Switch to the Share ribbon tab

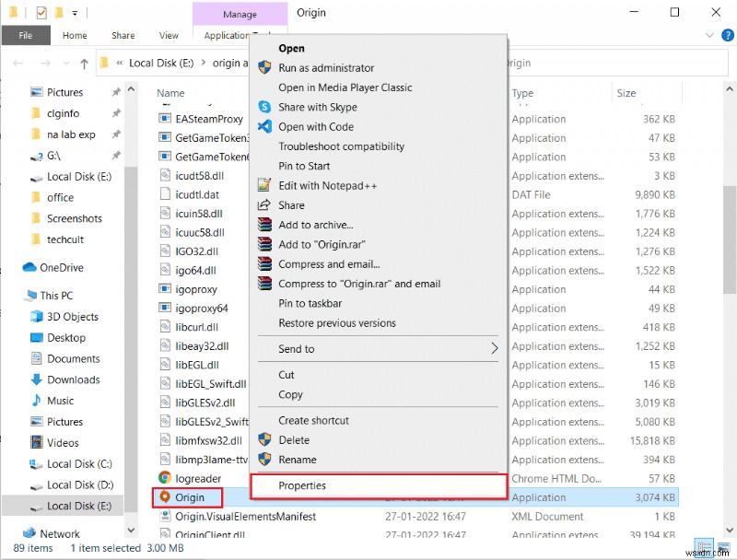(x=123, y=35)
